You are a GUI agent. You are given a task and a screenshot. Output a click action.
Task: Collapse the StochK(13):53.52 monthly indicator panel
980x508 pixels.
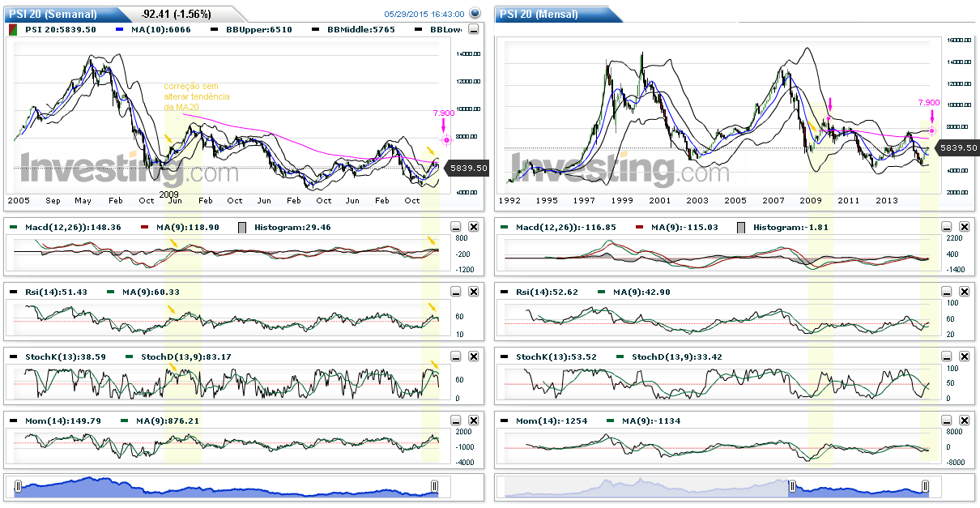947,356
